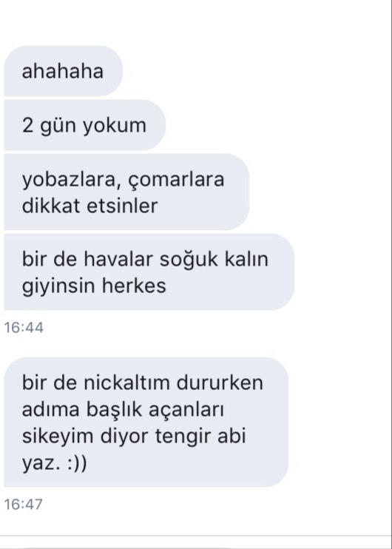Select the "yobazlara, çomarlara dikkat etsinler" message
This screenshot has height=549, width=392.
tap(126, 192)
